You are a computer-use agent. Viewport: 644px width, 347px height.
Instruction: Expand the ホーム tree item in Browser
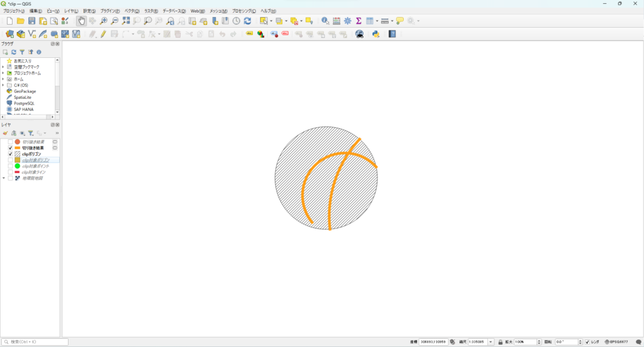3,79
